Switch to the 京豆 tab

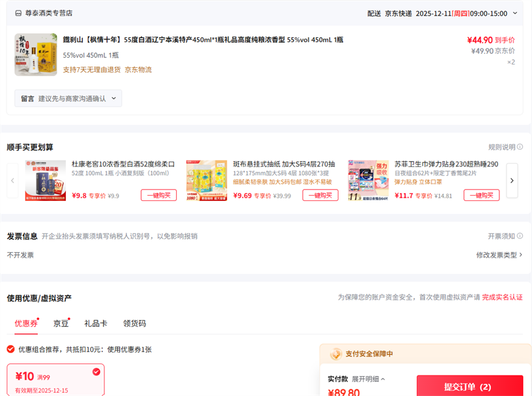point(61,323)
